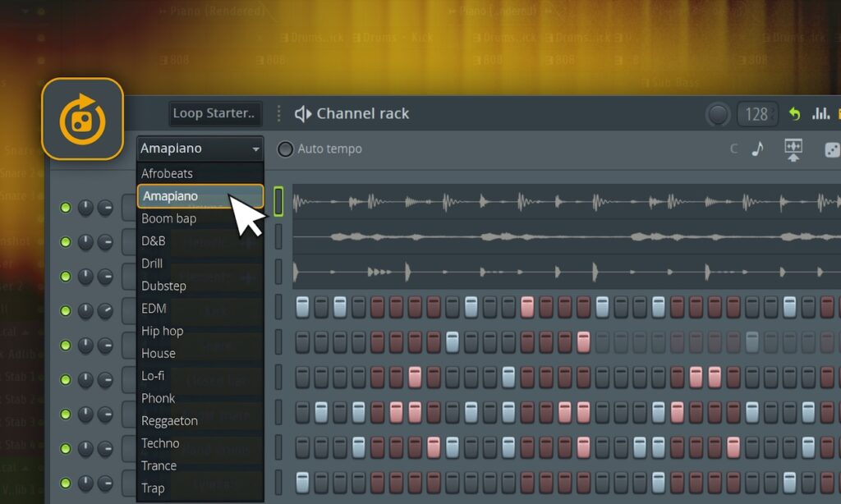
Task: Select the highlighted channel selector of first waveform
Action: [278, 202]
